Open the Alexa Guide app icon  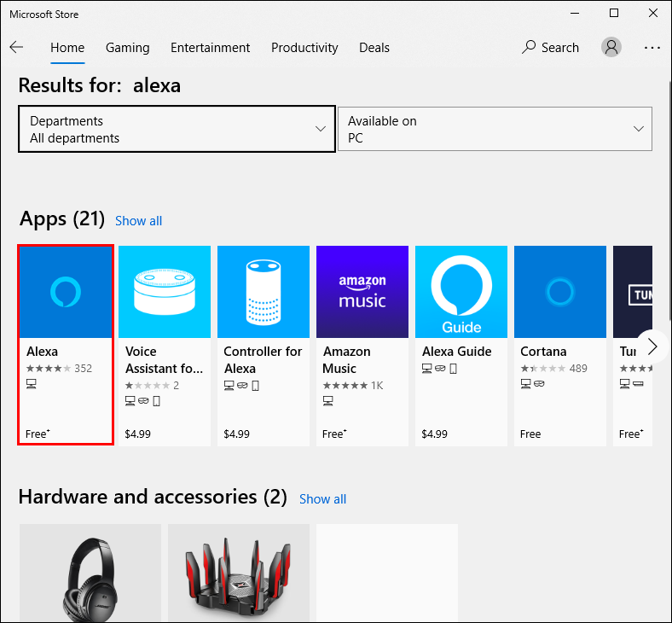click(x=461, y=292)
